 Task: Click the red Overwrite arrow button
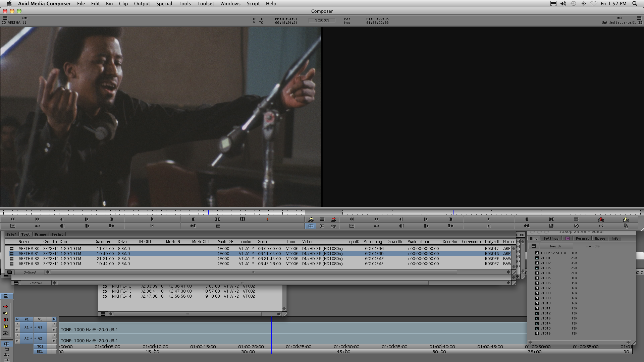click(333, 219)
